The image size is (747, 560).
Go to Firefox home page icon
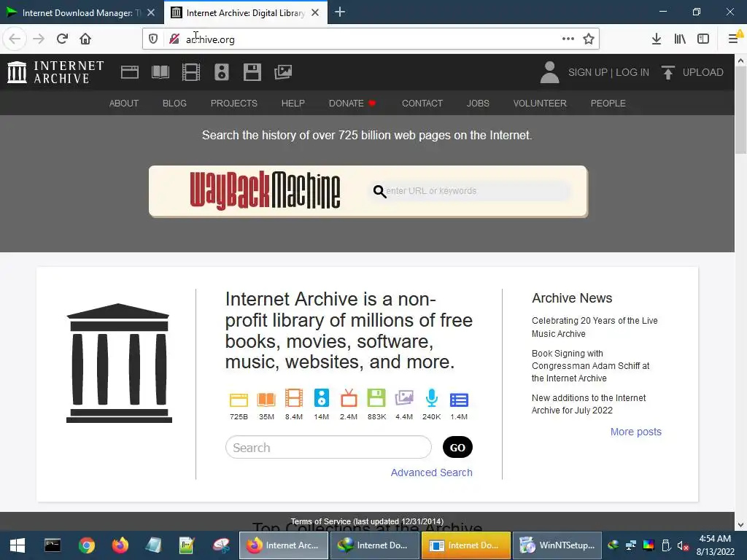[85, 39]
